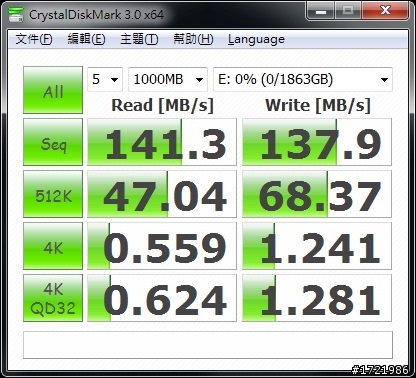Click the 4K QD32 read result 0.624
The height and width of the screenshot is (378, 416).
pyautogui.click(x=162, y=298)
